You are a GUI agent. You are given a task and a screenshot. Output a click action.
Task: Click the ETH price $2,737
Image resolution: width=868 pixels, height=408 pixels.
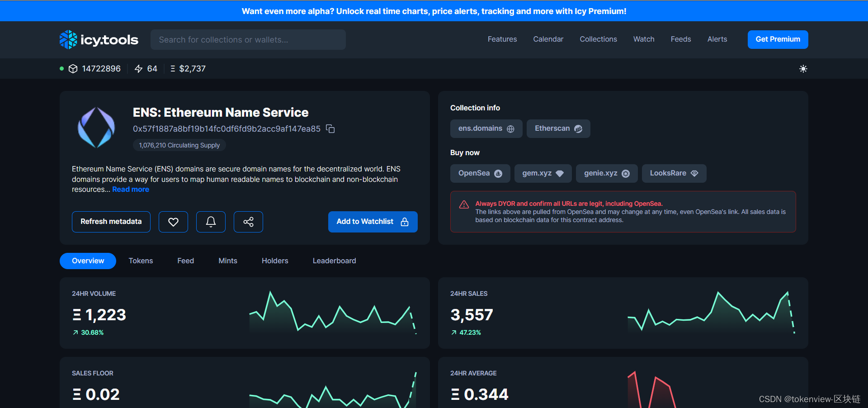[192, 69]
